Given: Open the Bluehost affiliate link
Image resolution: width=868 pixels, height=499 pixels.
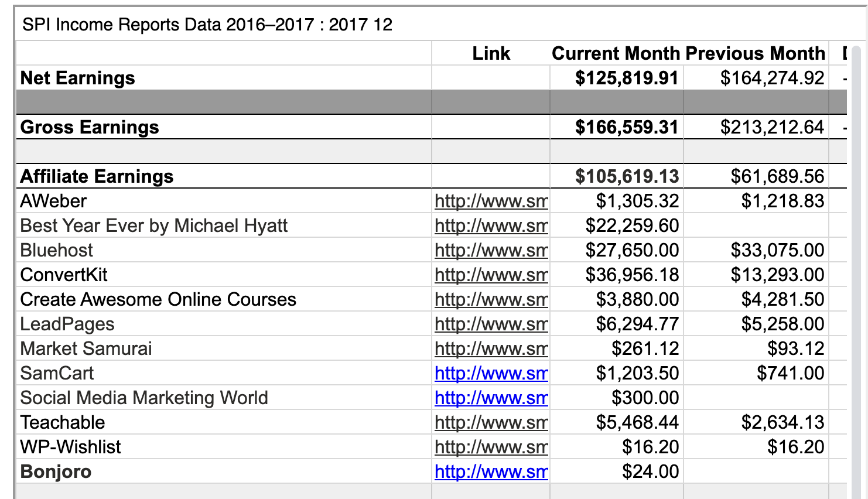Looking at the screenshot, I should pyautogui.click(x=491, y=250).
